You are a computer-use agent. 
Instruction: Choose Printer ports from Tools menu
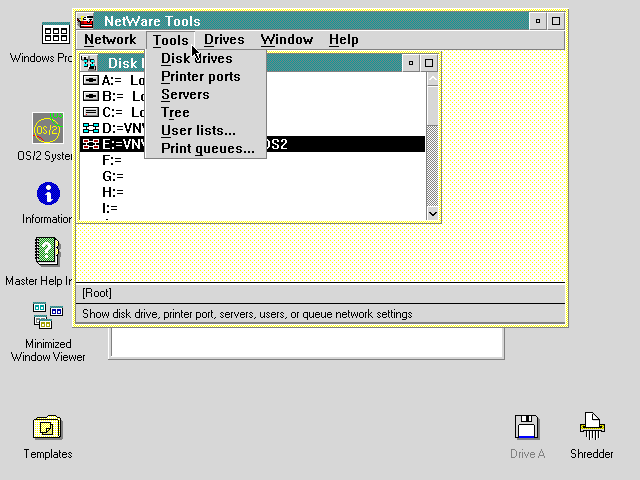[205, 76]
